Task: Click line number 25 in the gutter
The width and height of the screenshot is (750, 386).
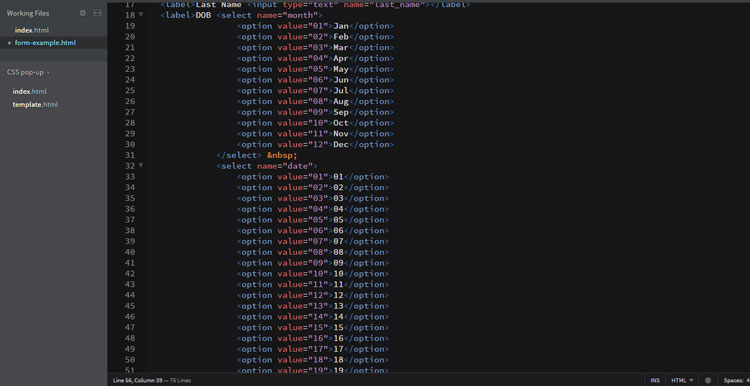Action: pos(129,90)
